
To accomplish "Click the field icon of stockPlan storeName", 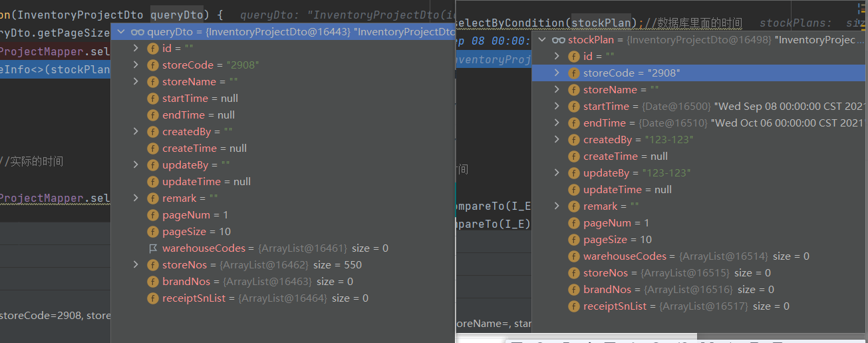I will [x=574, y=90].
